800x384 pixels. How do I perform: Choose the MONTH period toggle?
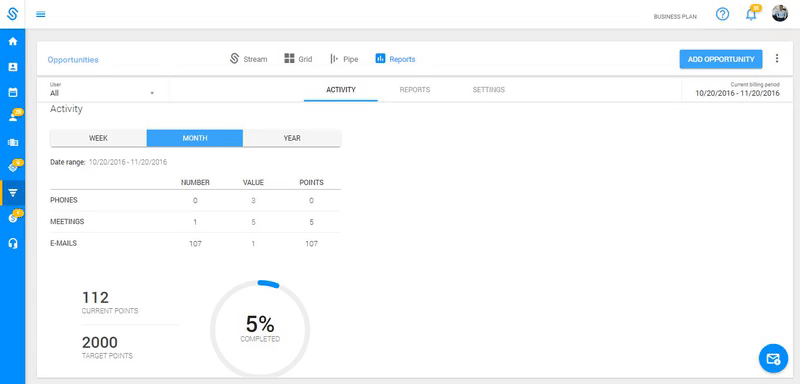click(x=195, y=138)
